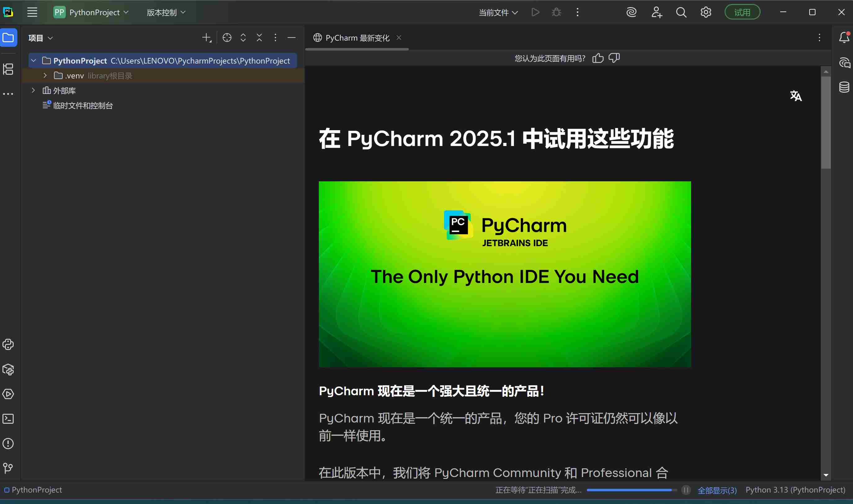The height and width of the screenshot is (504, 853).
Task: Open the Version Control panel
Action: click(x=8, y=468)
